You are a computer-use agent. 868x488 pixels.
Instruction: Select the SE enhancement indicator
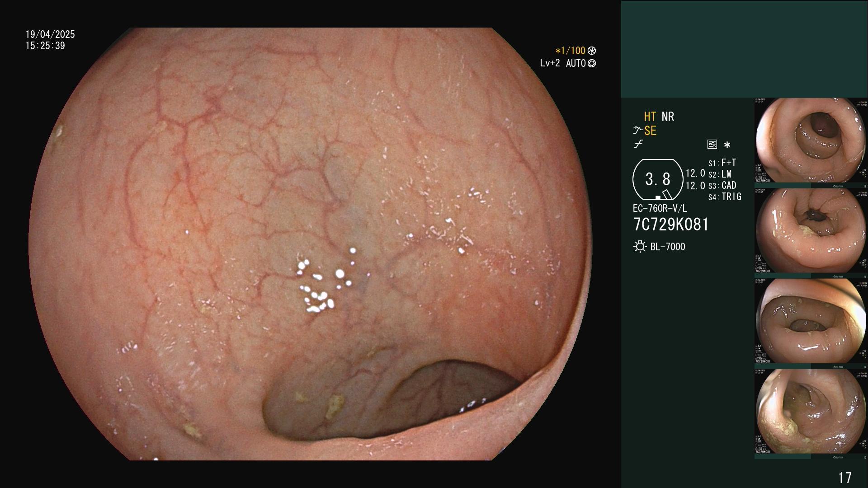point(650,131)
